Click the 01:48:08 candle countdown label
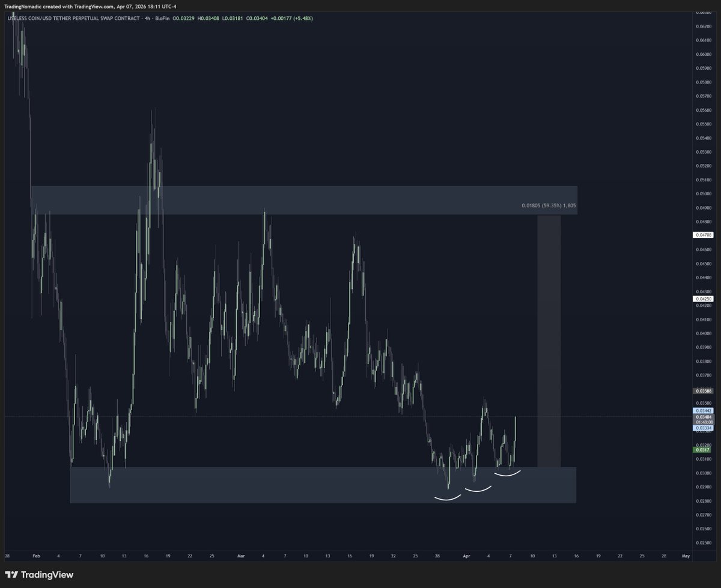 pyautogui.click(x=702, y=422)
